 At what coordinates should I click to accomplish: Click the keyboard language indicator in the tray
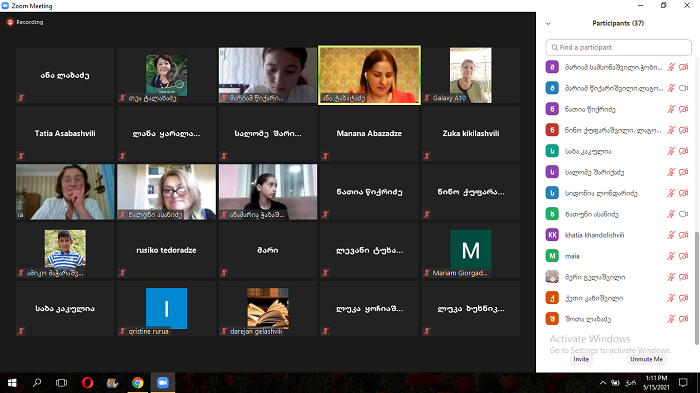pyautogui.click(x=630, y=383)
